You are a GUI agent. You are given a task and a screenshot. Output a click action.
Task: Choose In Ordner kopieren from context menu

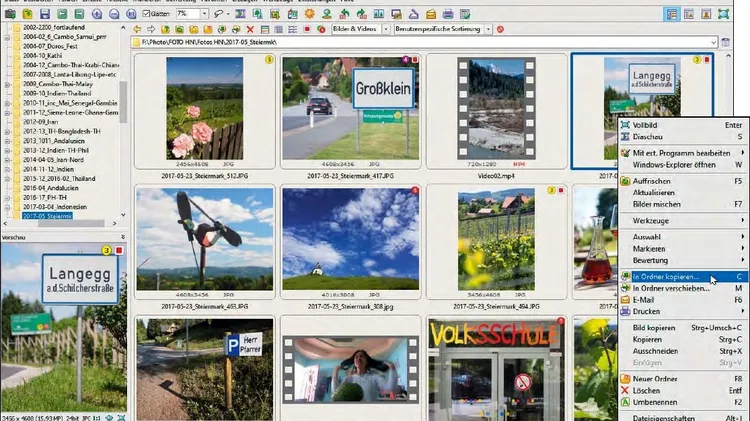(x=683, y=277)
